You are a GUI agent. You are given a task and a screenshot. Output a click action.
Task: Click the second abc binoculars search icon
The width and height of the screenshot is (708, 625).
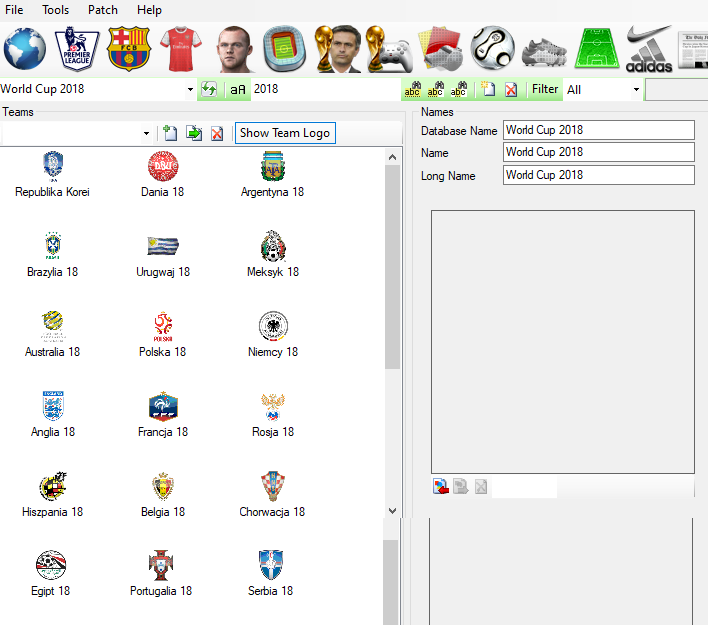(435, 89)
